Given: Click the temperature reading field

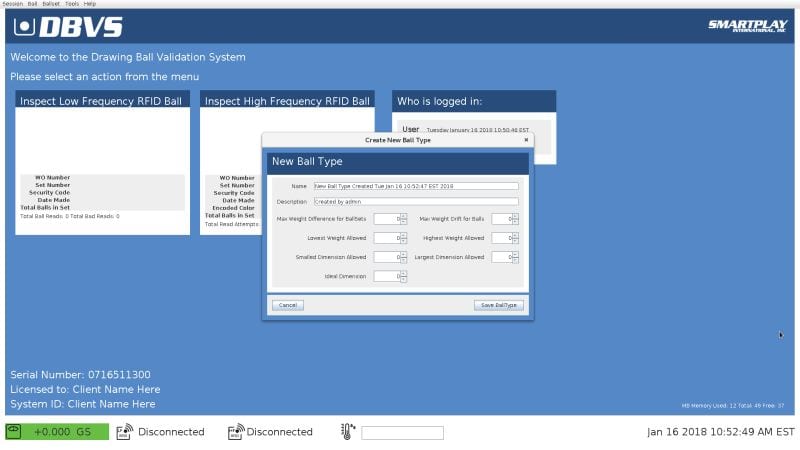Looking at the screenshot, I should pos(403,433).
